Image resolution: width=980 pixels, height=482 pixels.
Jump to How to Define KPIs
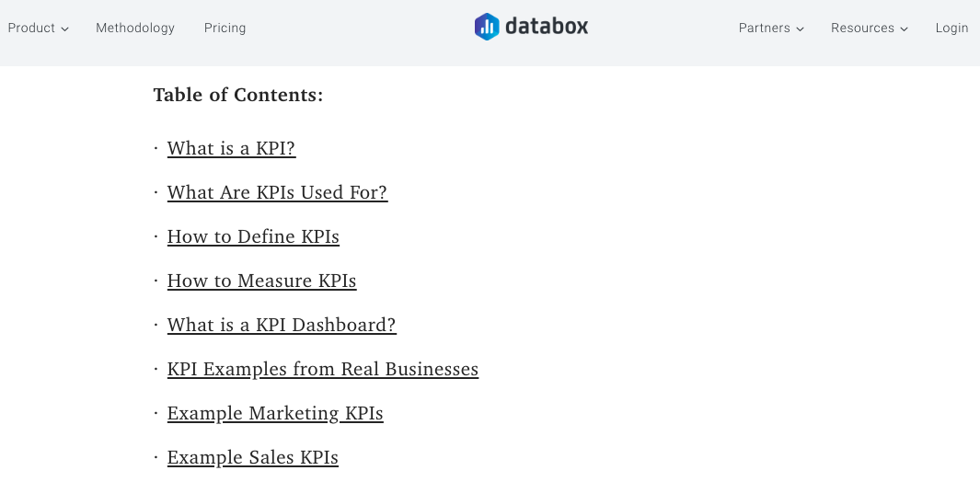click(x=253, y=237)
